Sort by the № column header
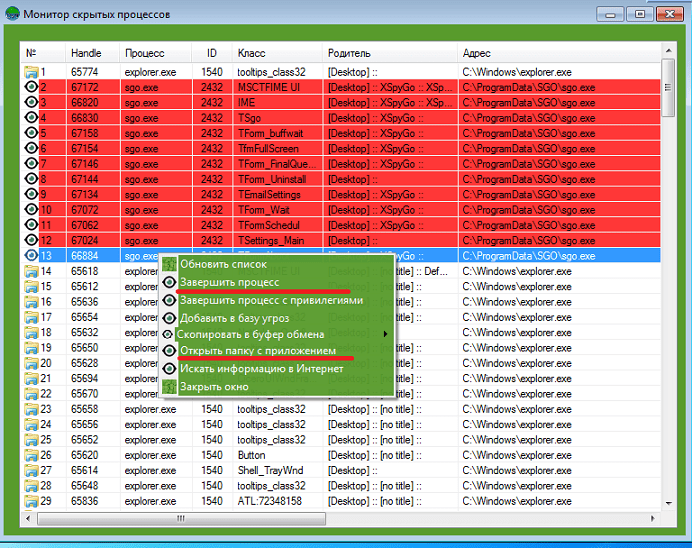Screen dimensions: 692x548 pos(43,53)
